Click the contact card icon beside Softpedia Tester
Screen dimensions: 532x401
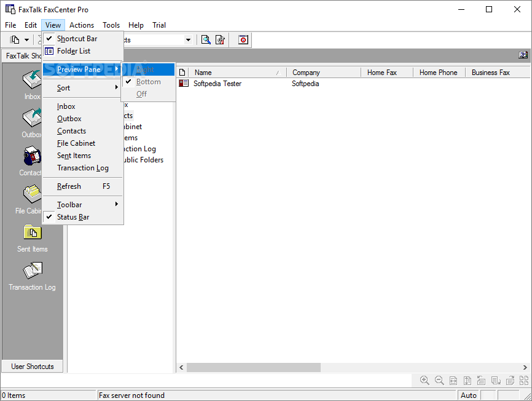tap(184, 83)
